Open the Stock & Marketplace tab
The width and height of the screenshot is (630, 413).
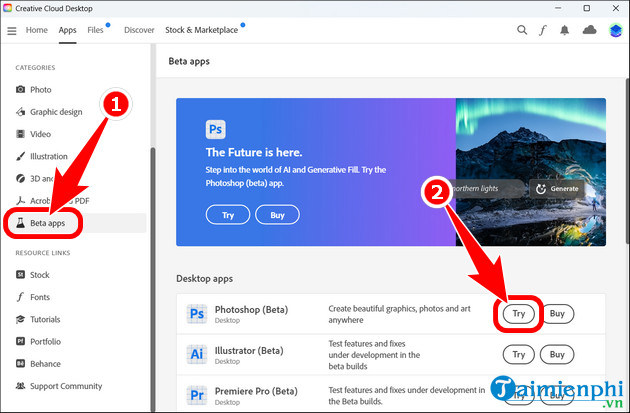(201, 30)
